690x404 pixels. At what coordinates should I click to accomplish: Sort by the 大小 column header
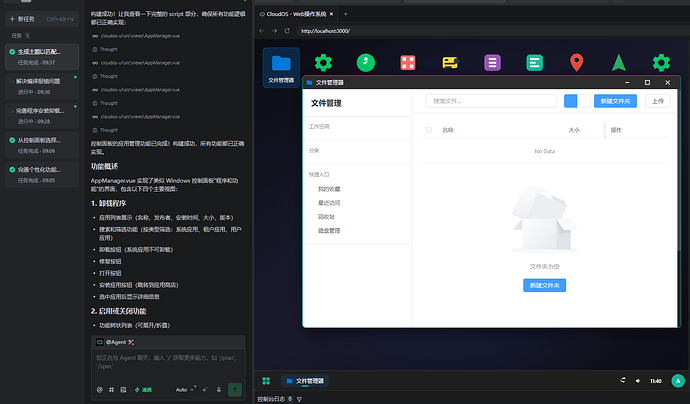574,130
